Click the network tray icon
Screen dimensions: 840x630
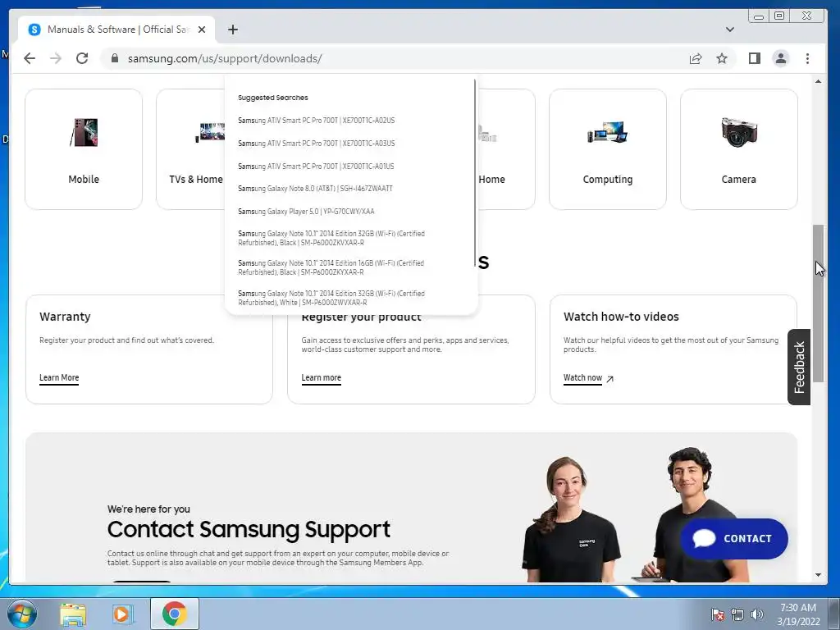[737, 614]
